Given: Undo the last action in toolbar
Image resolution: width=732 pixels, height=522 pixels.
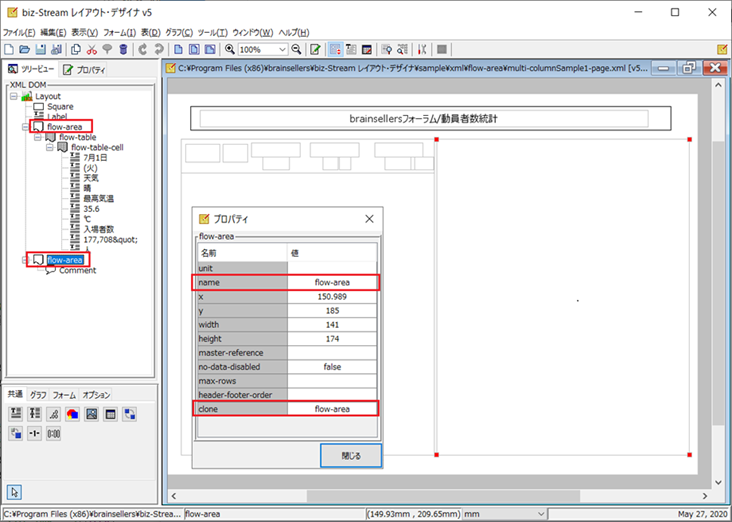Looking at the screenshot, I should [x=143, y=49].
